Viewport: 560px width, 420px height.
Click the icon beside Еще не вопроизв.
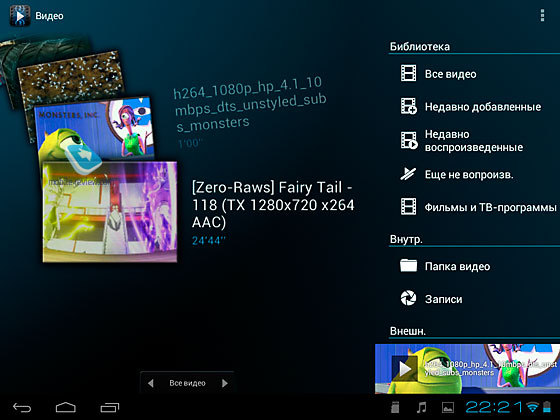(x=408, y=174)
